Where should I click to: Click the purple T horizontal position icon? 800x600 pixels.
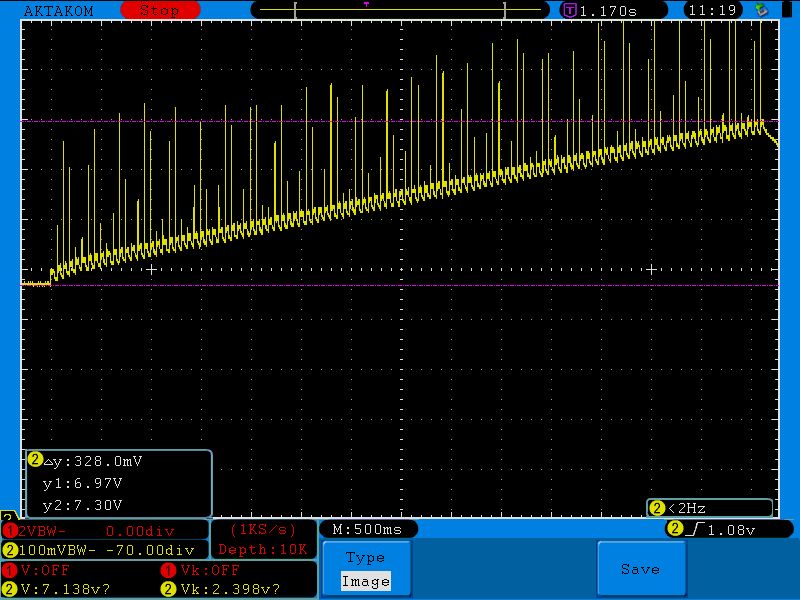[x=569, y=10]
